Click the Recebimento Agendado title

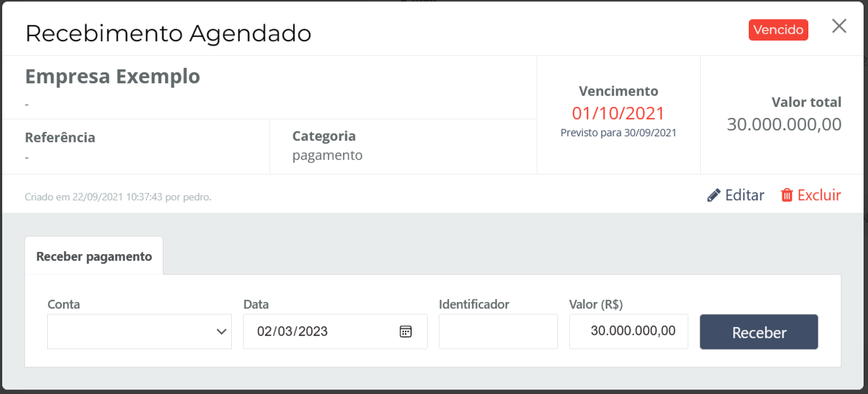[168, 33]
